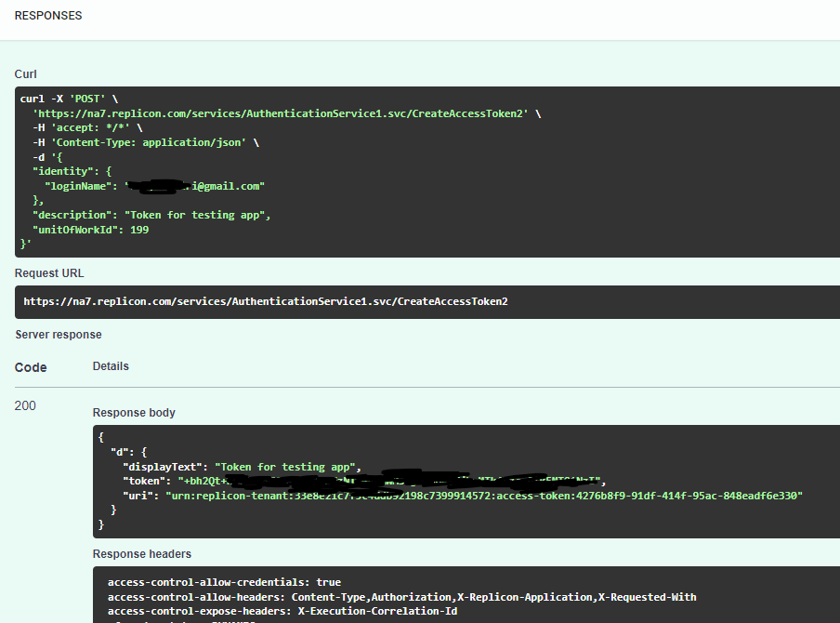Click the loginName line in curl body
Viewport: 840px width, 623px height.
155,186
